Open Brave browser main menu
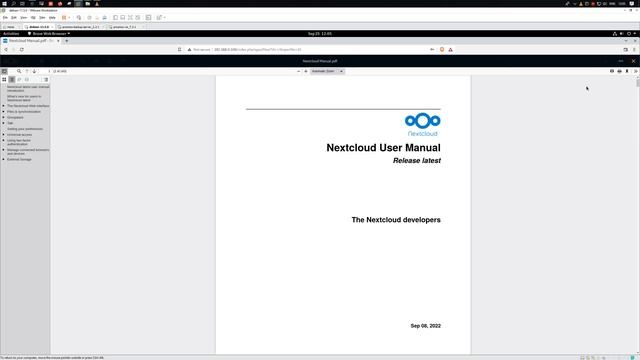 click(x=634, y=49)
